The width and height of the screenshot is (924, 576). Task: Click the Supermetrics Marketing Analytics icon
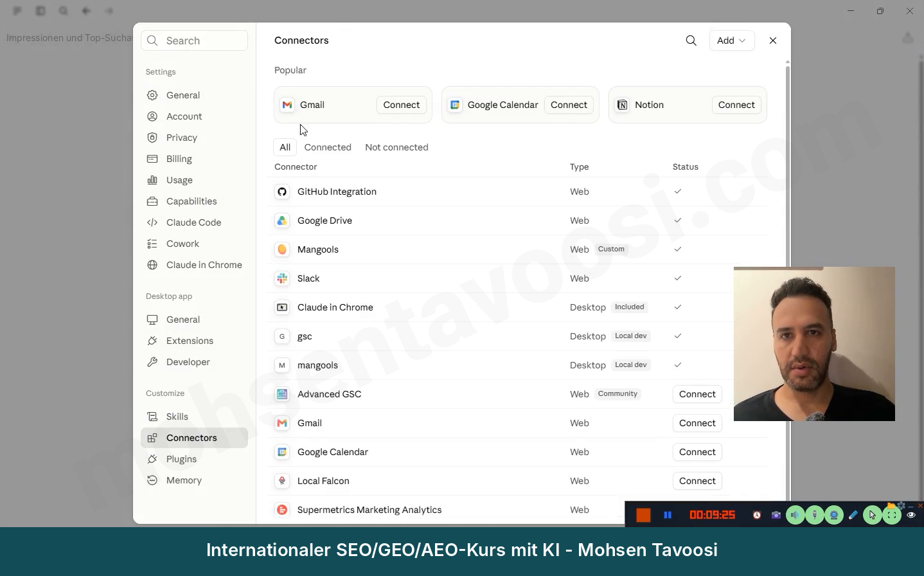[x=282, y=510]
